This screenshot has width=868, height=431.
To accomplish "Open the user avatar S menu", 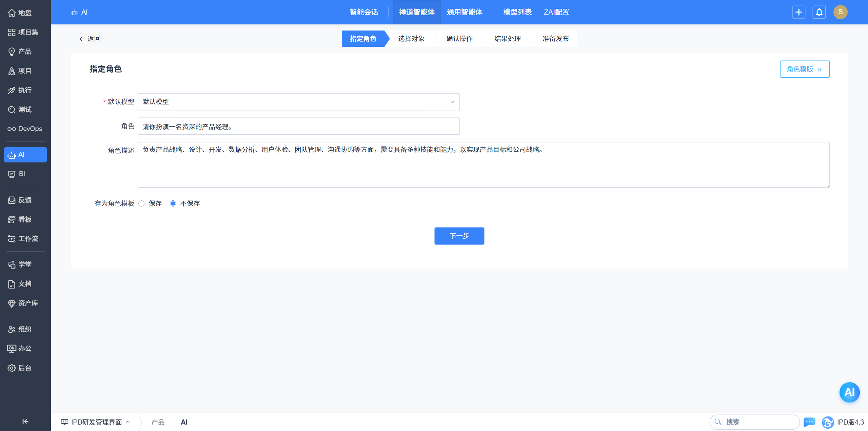I will pyautogui.click(x=840, y=12).
